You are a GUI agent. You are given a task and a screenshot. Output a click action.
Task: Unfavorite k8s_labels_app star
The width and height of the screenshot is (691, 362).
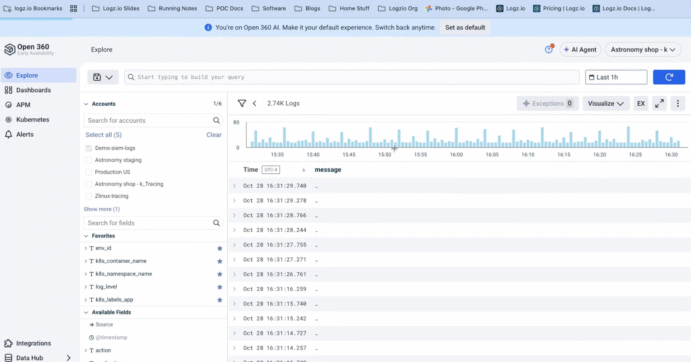coord(219,300)
